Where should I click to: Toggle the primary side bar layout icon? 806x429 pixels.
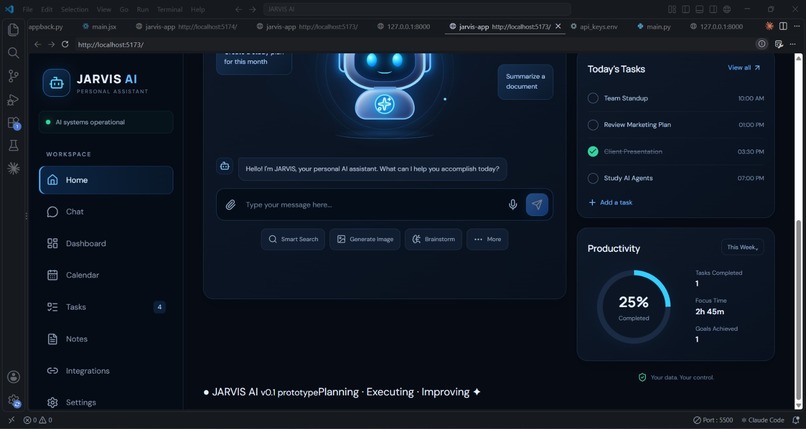(x=686, y=9)
